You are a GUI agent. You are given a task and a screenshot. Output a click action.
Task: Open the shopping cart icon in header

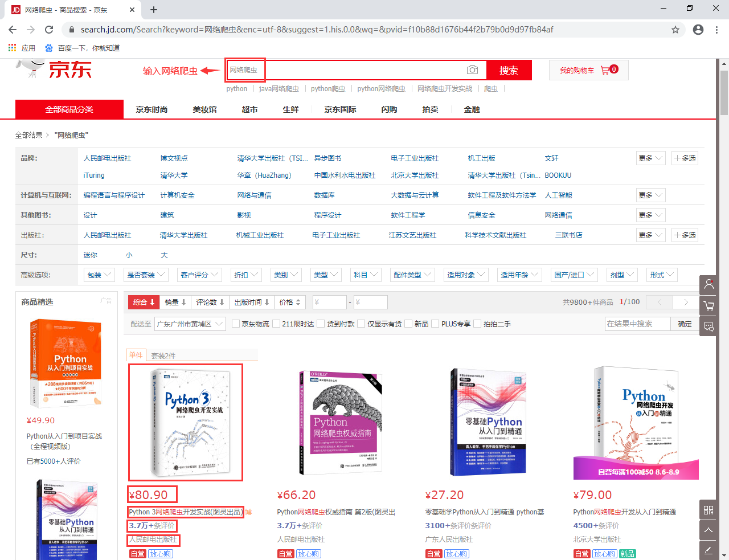(605, 70)
